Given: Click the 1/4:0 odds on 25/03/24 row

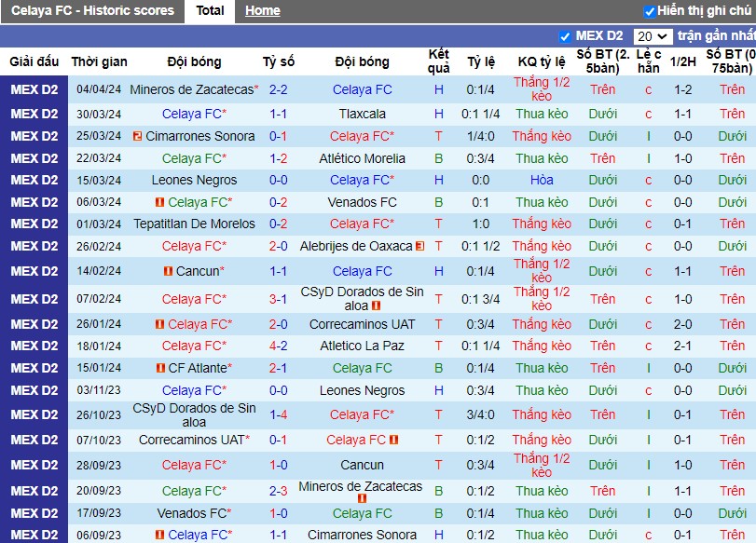Looking at the screenshot, I should (480, 136).
